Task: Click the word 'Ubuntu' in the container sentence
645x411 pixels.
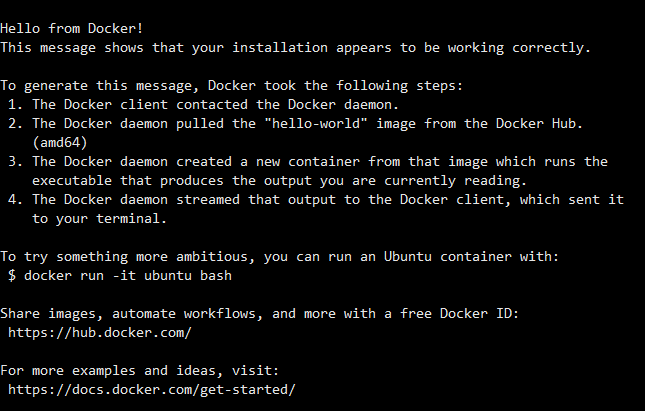Action: click(x=408, y=257)
